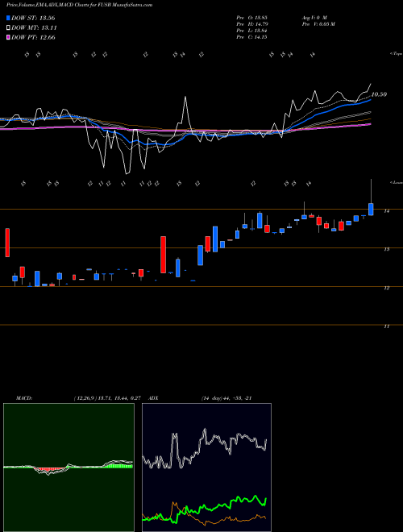Click the chart title mentioning FUSB MunafaSutra.com
Viewport: 403px width, 532px height.
click(79, 5)
